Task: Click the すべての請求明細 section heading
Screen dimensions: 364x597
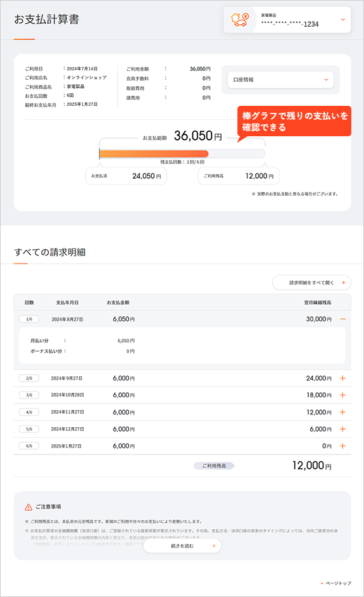Action: [x=50, y=252]
